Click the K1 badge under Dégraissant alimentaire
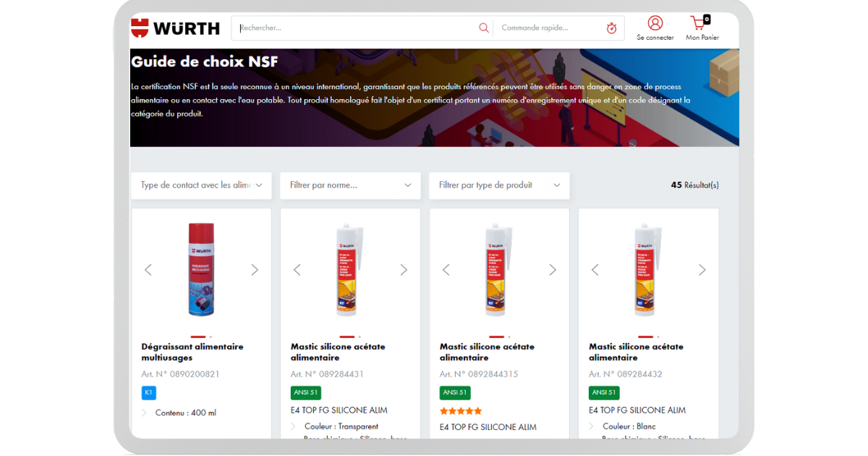The image size is (868, 456). tap(148, 392)
